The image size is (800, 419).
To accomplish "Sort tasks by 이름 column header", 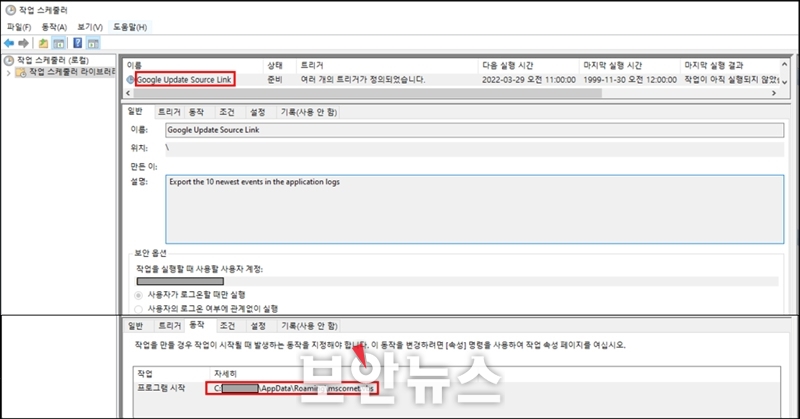I will (134, 65).
